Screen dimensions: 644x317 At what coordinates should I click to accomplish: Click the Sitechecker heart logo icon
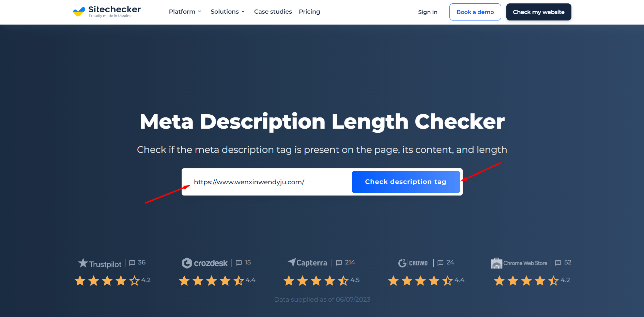[79, 12]
